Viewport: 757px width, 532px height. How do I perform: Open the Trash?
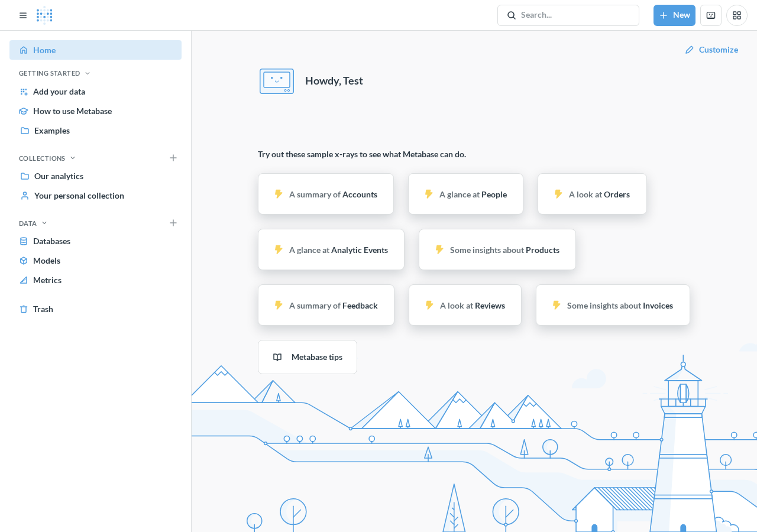click(95, 309)
